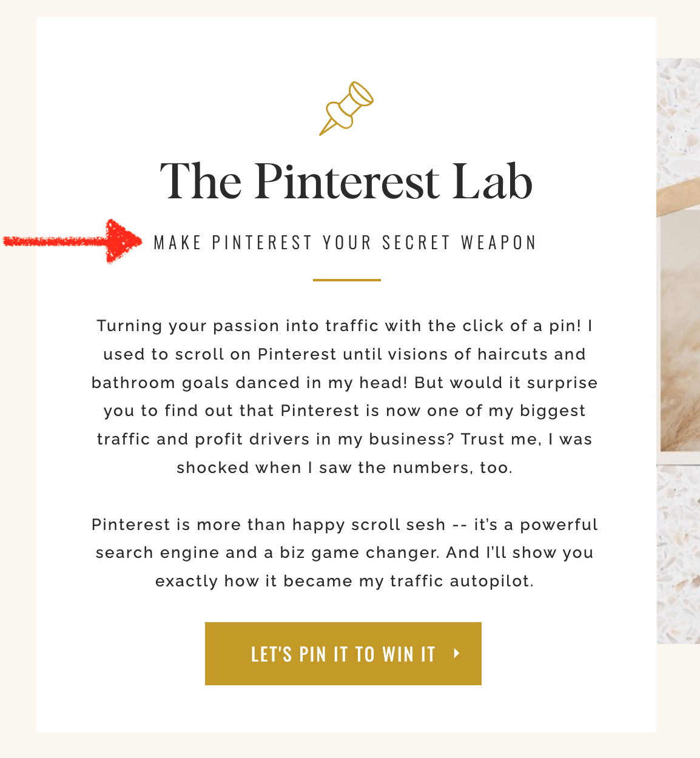Click the gold pushpin icon
This screenshot has height=758, width=700.
click(x=348, y=108)
